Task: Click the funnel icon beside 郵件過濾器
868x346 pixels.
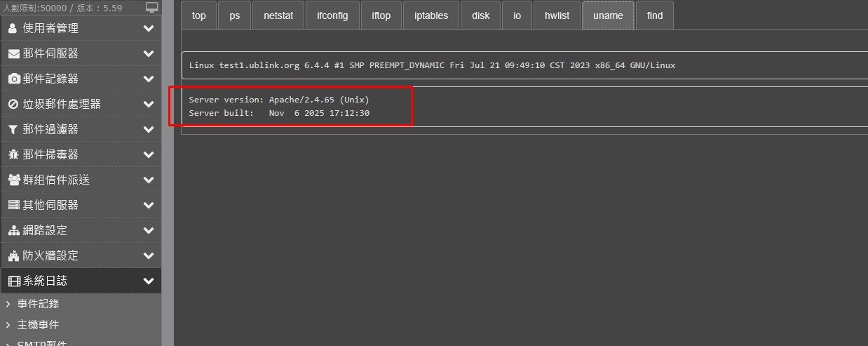Action: [13, 130]
